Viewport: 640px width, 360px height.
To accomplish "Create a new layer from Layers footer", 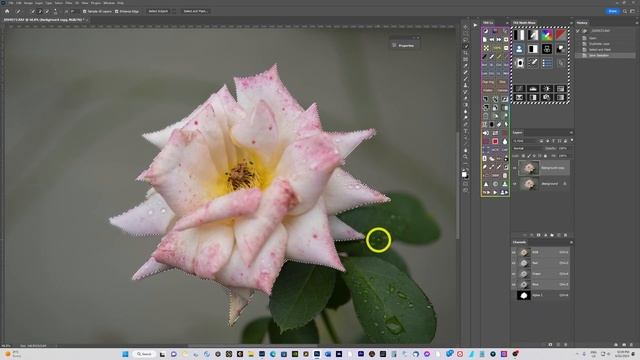I will coord(559,235).
